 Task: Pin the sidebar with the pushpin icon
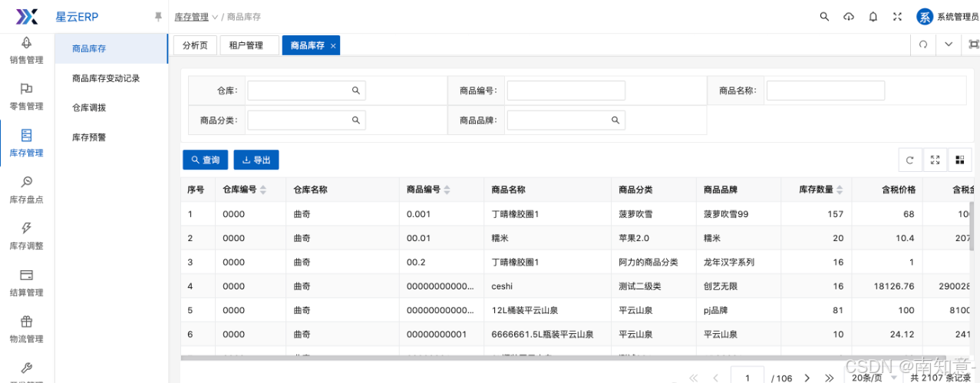tap(158, 16)
